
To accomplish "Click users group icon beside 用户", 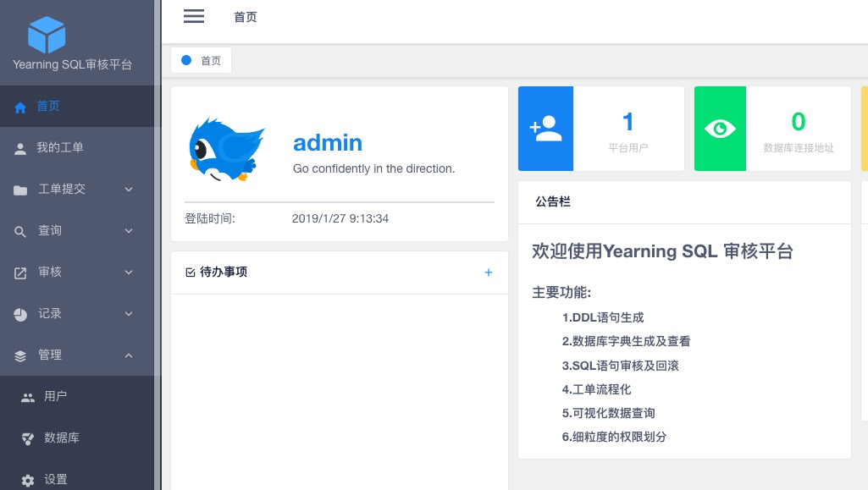I will (x=28, y=397).
